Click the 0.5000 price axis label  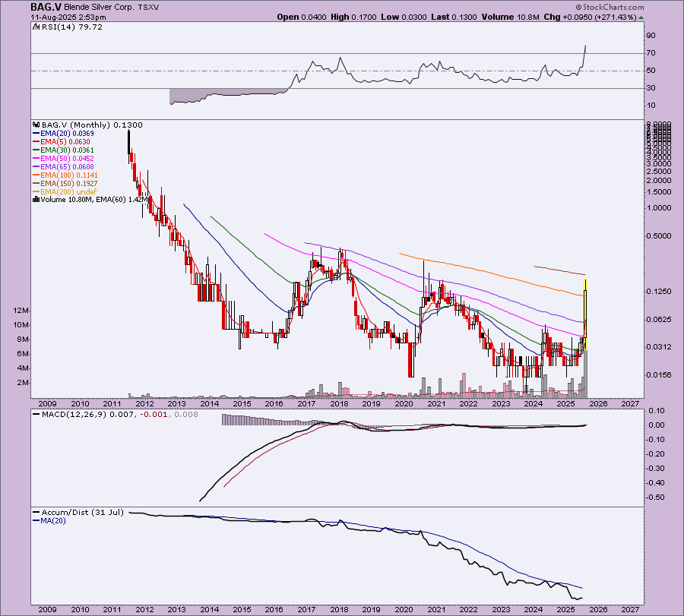pyautogui.click(x=659, y=236)
